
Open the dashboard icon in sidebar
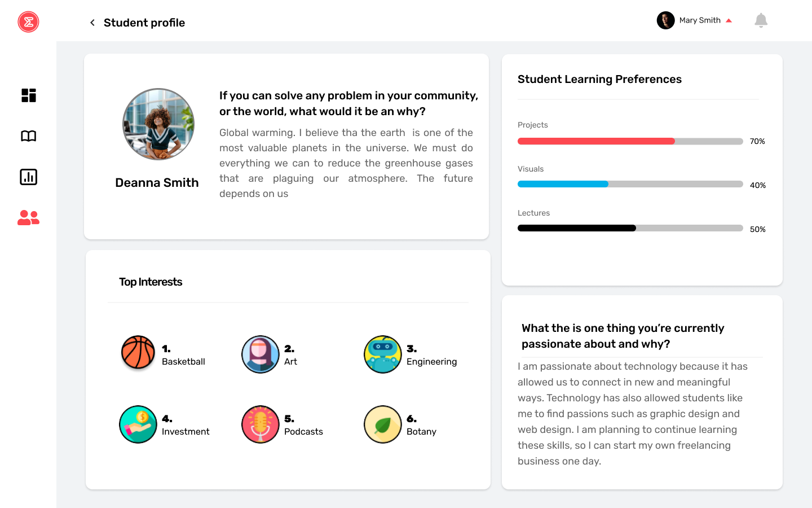[28, 95]
